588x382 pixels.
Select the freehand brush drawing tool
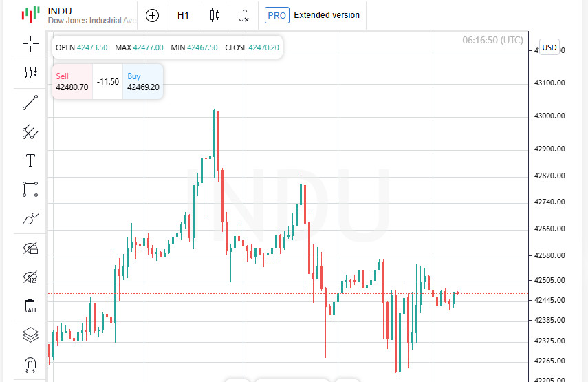[x=30, y=219]
